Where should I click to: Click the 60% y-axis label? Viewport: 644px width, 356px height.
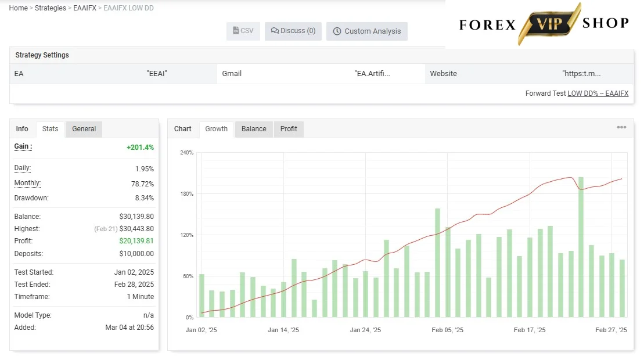[188, 276]
